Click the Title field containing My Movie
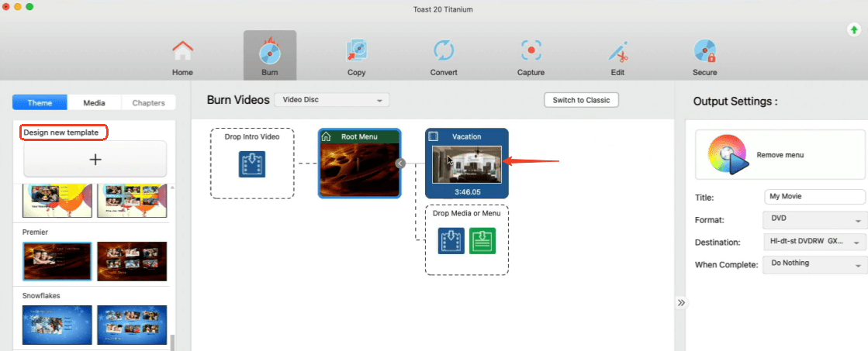This screenshot has width=868, height=351. coord(814,197)
